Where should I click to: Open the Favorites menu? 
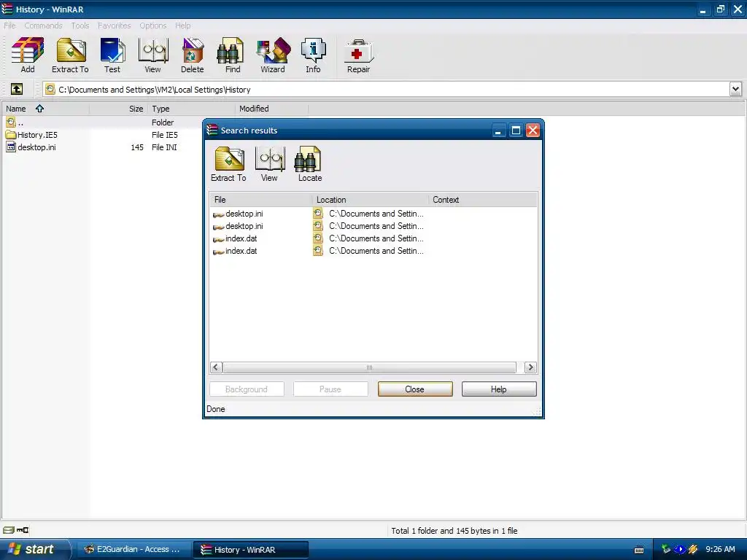115,26
